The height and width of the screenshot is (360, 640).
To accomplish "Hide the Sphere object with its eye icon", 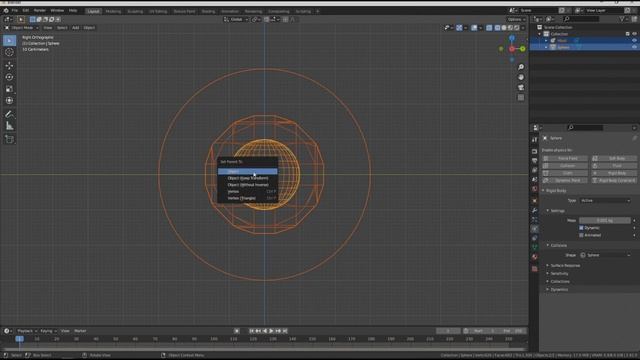I will tap(634, 47).
